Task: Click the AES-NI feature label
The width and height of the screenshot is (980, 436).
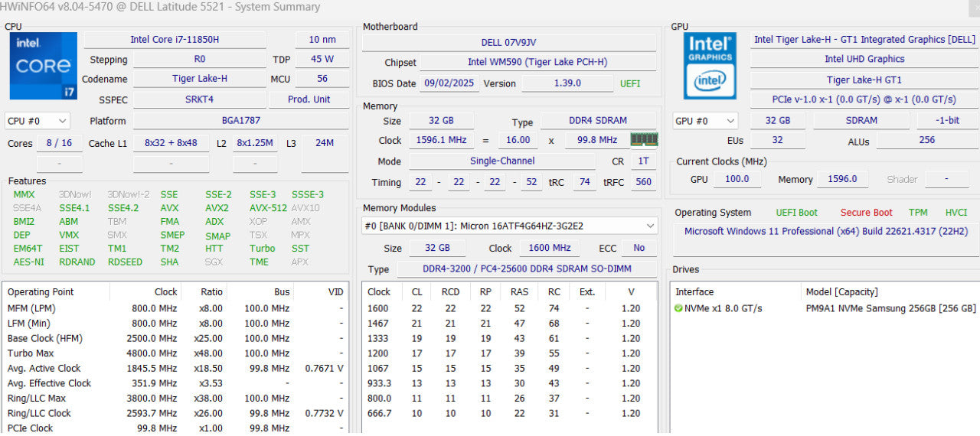Action: (x=29, y=262)
